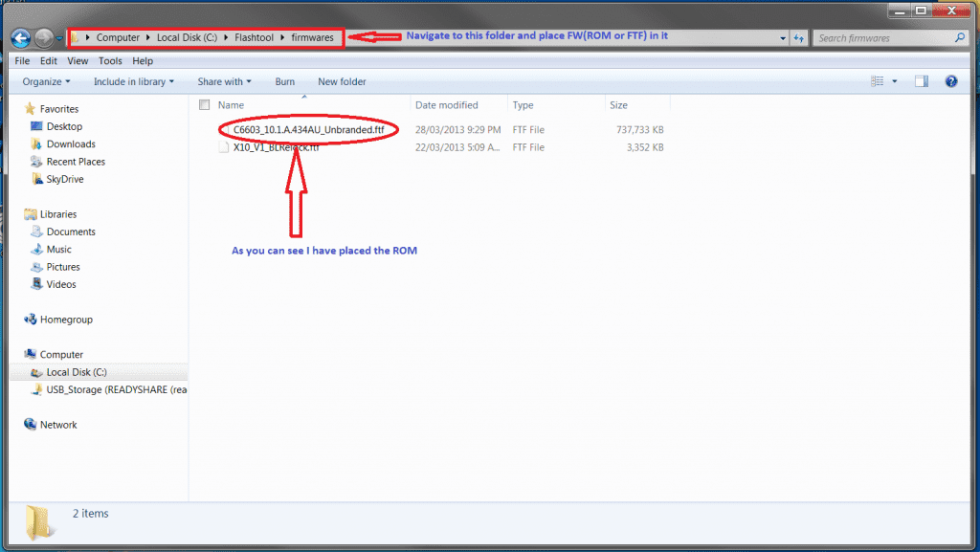Open the Tools menu
The image size is (980, 552).
pos(110,60)
